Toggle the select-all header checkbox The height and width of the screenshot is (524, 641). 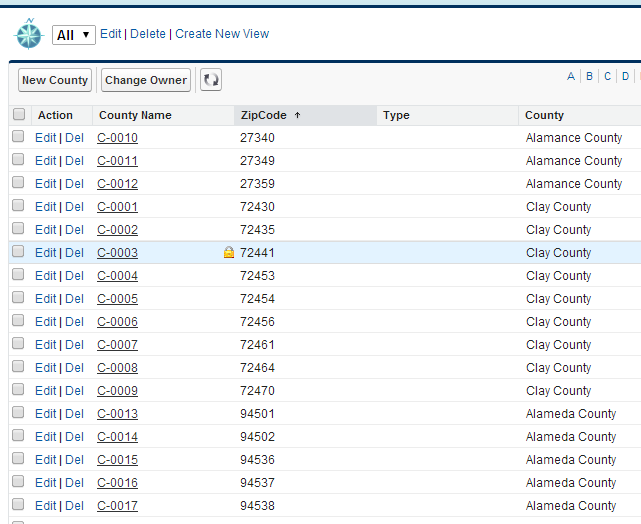(19, 115)
